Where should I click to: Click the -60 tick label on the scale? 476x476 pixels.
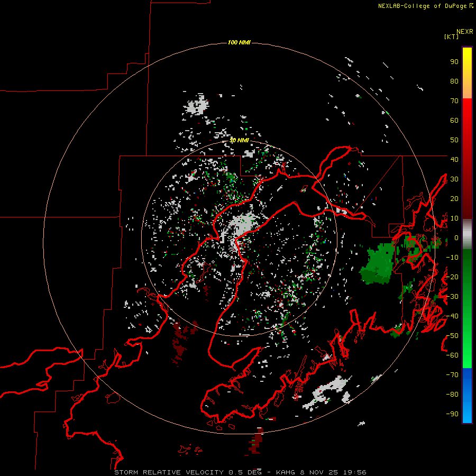tap(452, 355)
